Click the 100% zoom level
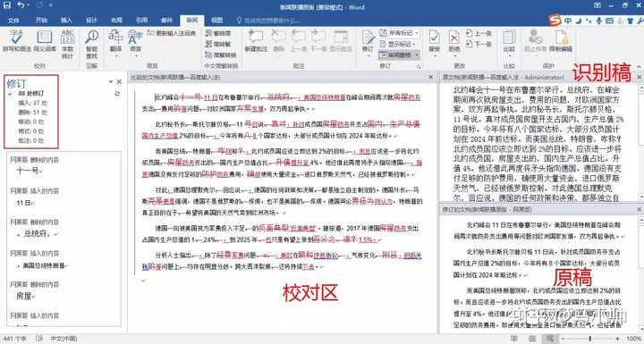 tap(634, 339)
